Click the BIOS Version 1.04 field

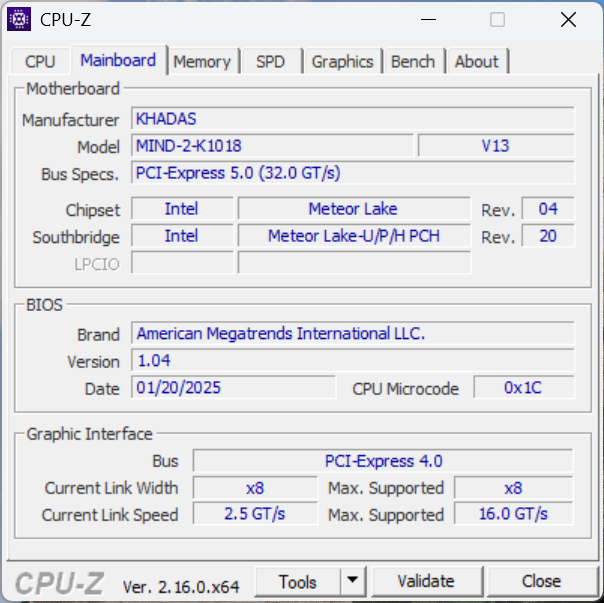pyautogui.click(x=352, y=360)
